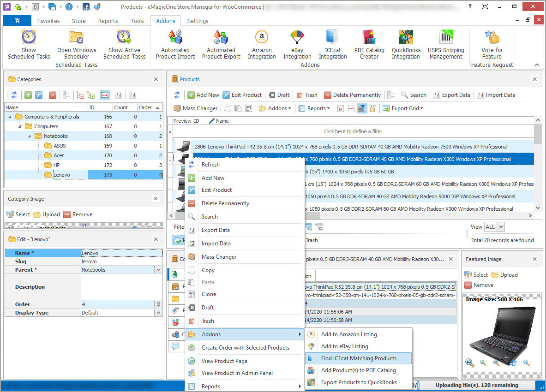Show featured image at 1:1 size
Viewport: 546px width, 392px height.
pyautogui.click(x=469, y=363)
